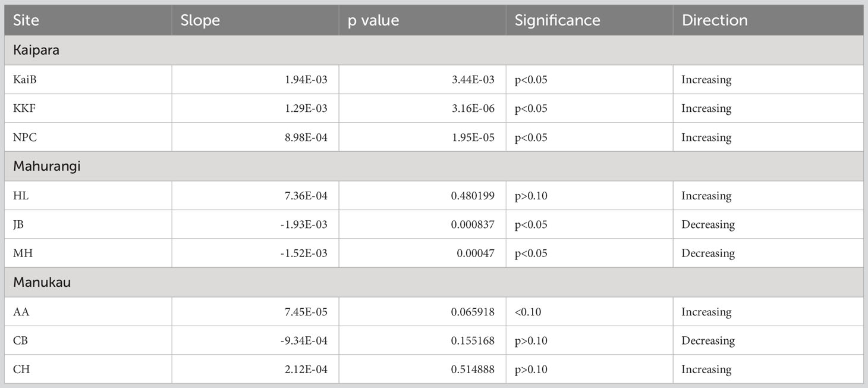Image resolution: width=868 pixels, height=388 pixels.
Task: Click the Significance column header
Action: [590, 20]
